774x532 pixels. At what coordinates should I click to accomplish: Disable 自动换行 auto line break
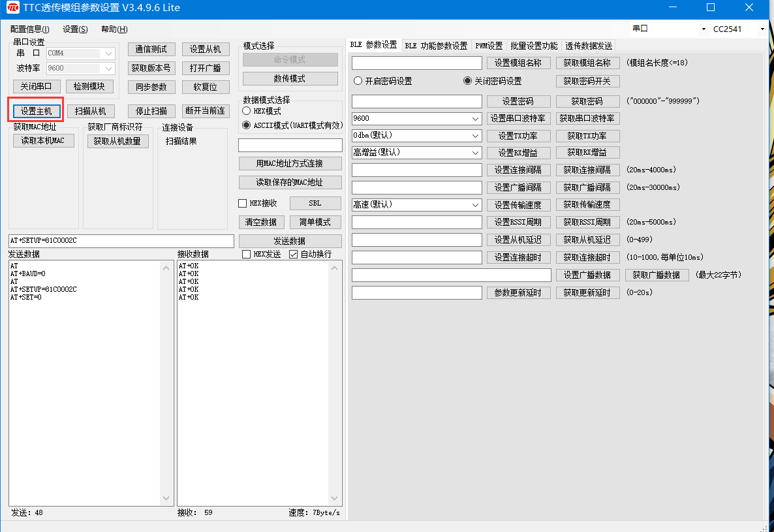point(292,254)
